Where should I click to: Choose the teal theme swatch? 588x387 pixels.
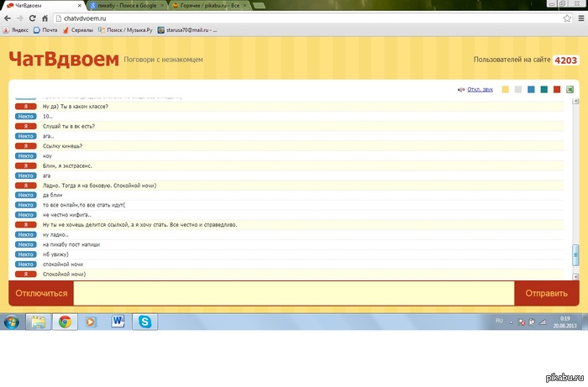pyautogui.click(x=544, y=90)
